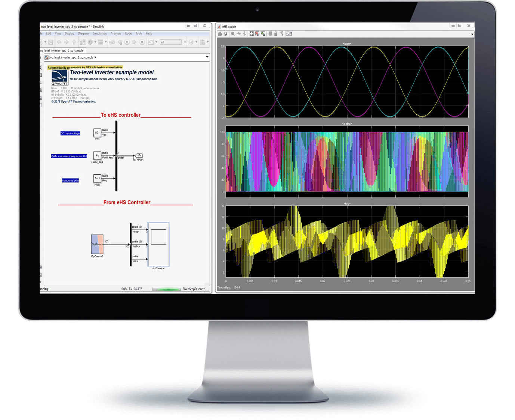The height and width of the screenshot is (420, 515).
Task: Click the FixedStepDiscrete solver status link
Action: click(x=194, y=289)
